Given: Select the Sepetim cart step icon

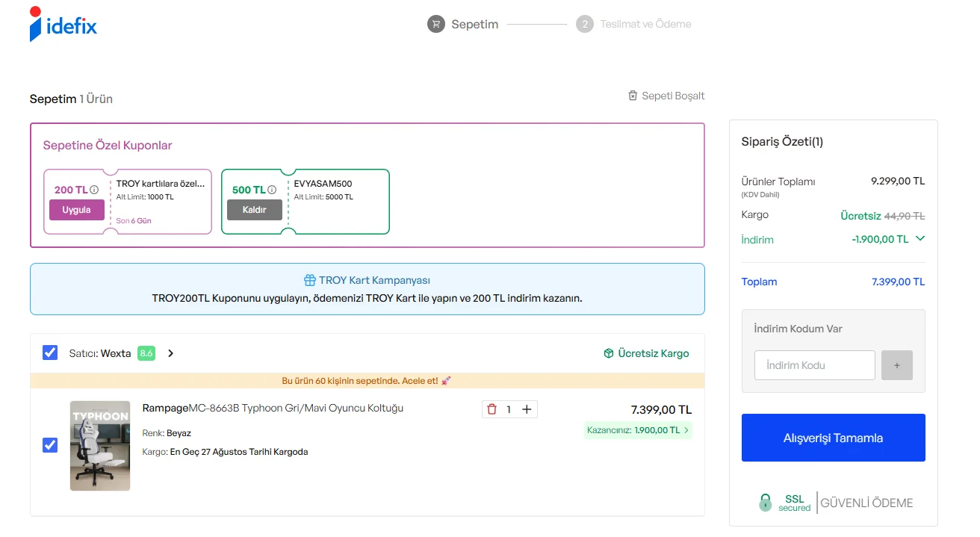Looking at the screenshot, I should (x=435, y=24).
